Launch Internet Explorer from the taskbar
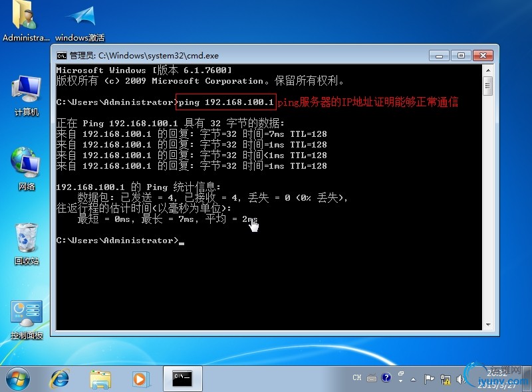 60,379
